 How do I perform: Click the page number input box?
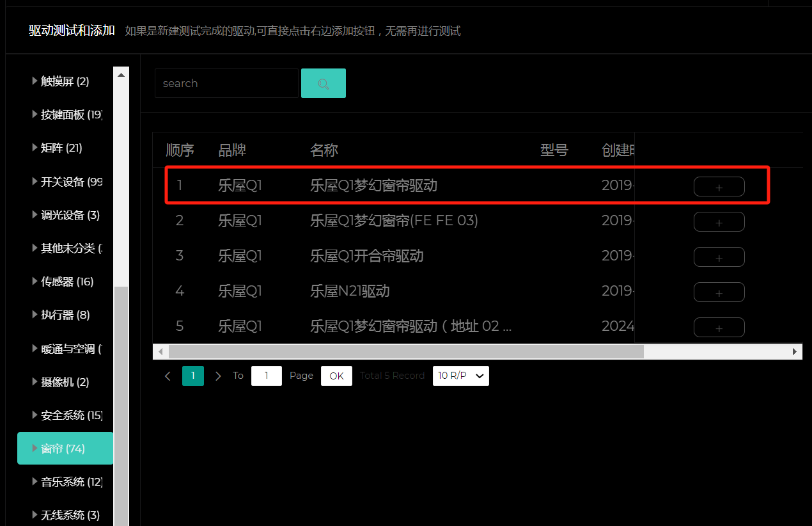(x=267, y=376)
